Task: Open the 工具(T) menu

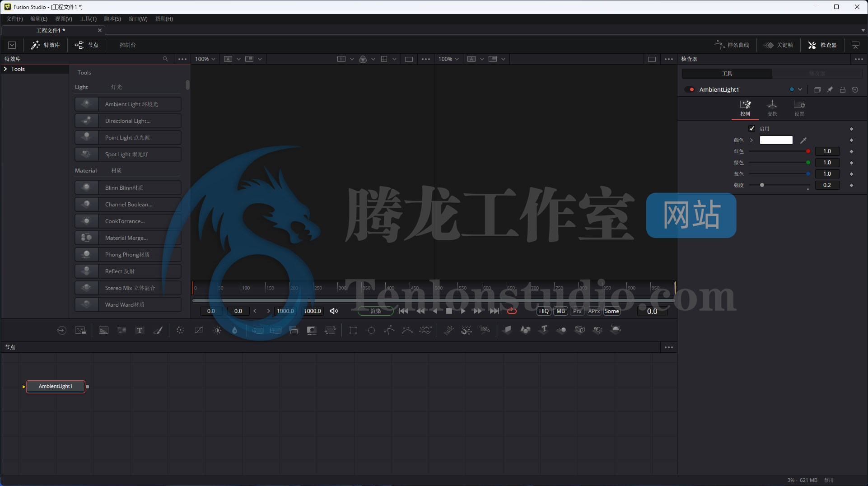Action: pos(89,19)
